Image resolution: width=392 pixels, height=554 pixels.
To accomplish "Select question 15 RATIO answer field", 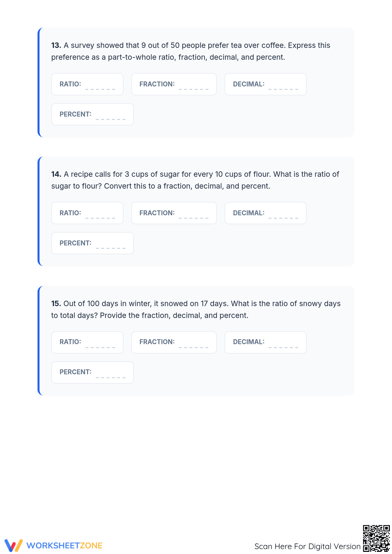I will coord(87,342).
